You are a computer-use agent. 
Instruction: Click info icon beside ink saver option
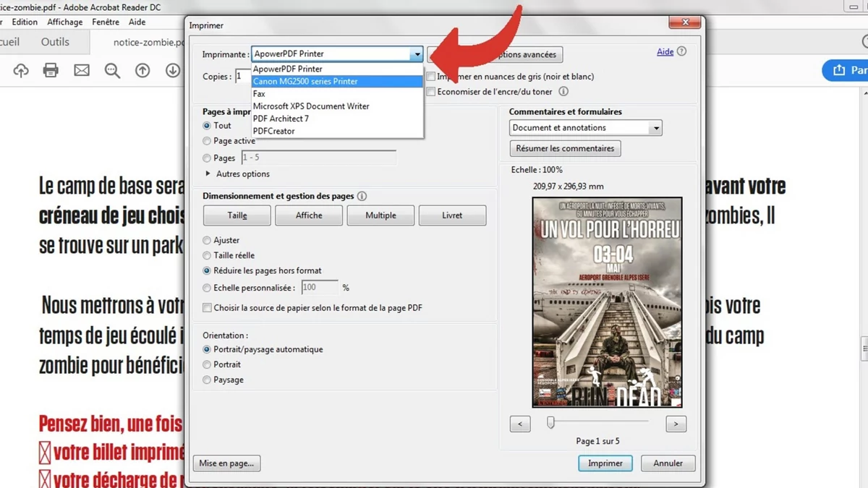pos(563,92)
